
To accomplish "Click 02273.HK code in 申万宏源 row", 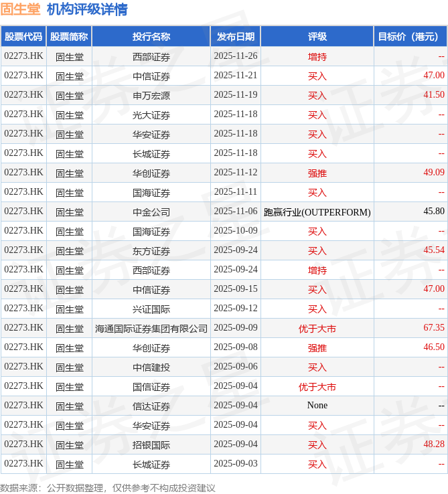I will pos(23,95).
